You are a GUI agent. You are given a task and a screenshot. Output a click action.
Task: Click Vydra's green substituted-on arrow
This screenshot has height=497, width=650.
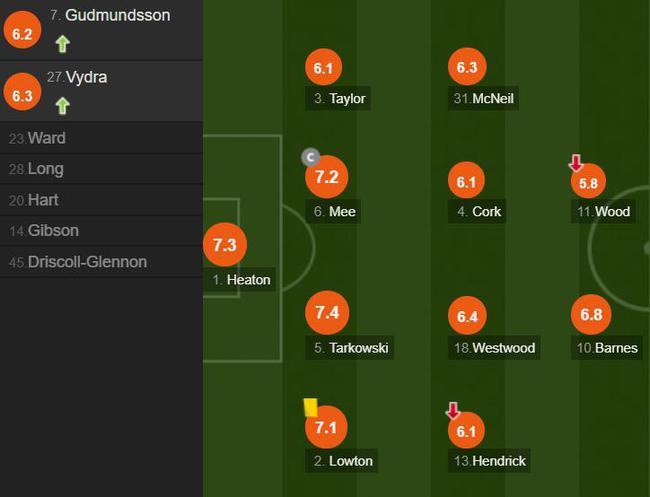pyautogui.click(x=63, y=106)
